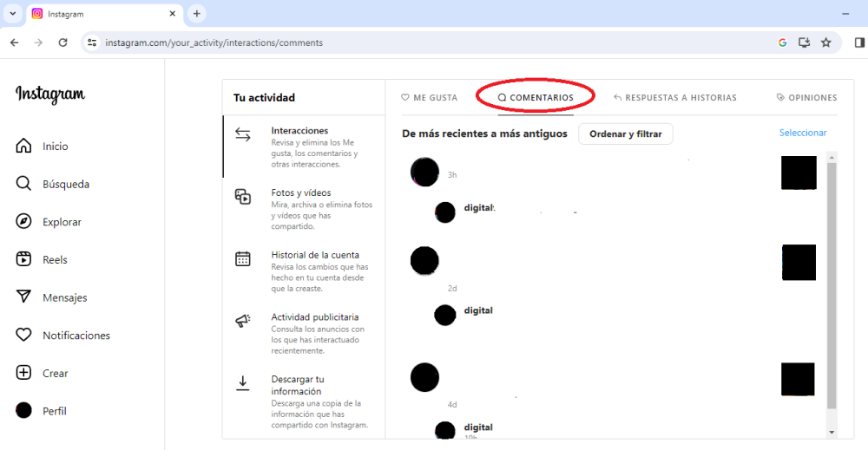The height and width of the screenshot is (450, 868).
Task: Switch to the Me gusta tab
Action: 429,98
